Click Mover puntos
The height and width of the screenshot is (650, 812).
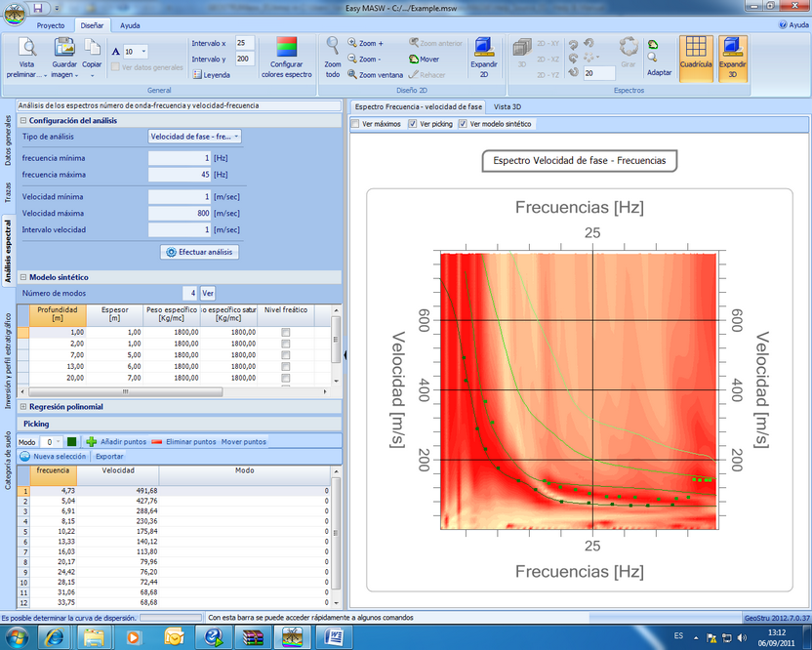pos(243,442)
